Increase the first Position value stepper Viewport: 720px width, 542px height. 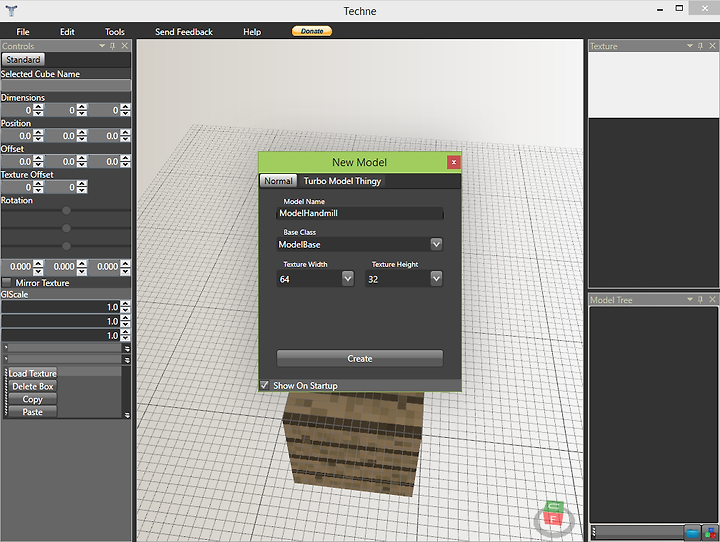39,132
